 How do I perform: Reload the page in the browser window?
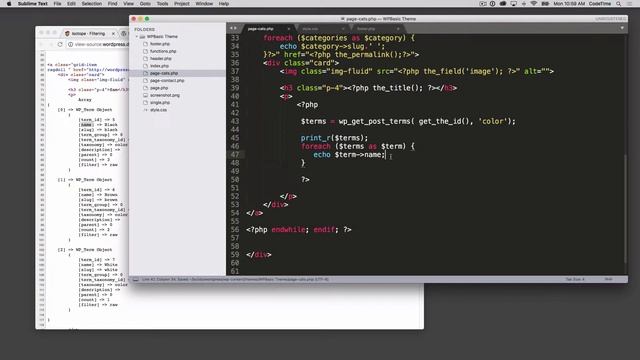click(x=60, y=44)
